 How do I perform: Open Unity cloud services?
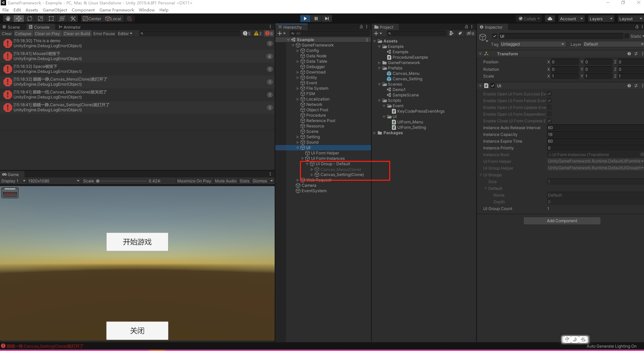550,19
